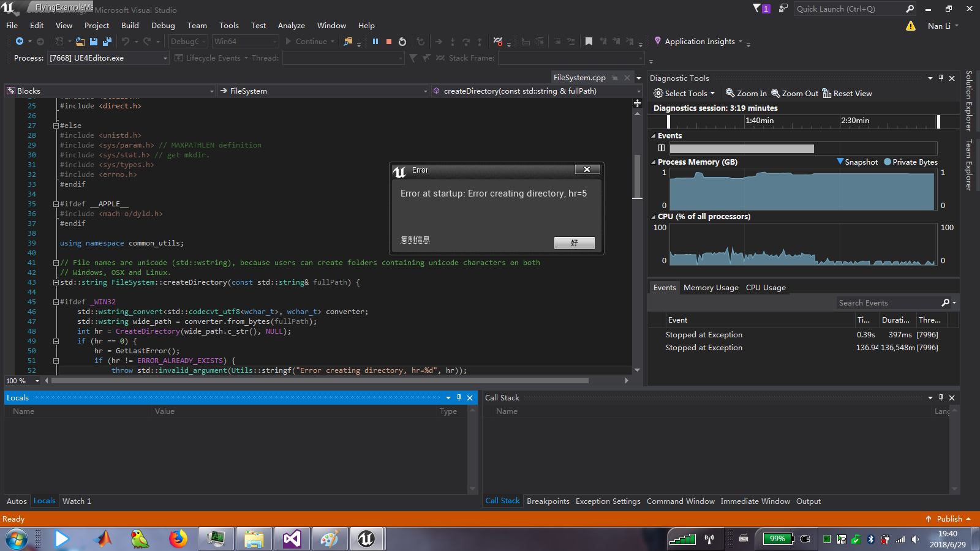The width and height of the screenshot is (980, 551).
Task: Click the yellow warning triangle icon
Action: (911, 26)
